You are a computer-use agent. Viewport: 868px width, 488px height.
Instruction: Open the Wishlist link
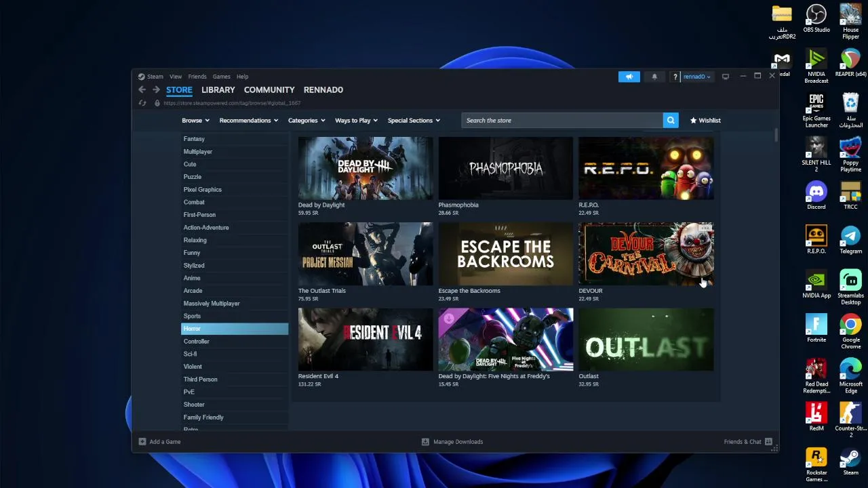click(705, 120)
